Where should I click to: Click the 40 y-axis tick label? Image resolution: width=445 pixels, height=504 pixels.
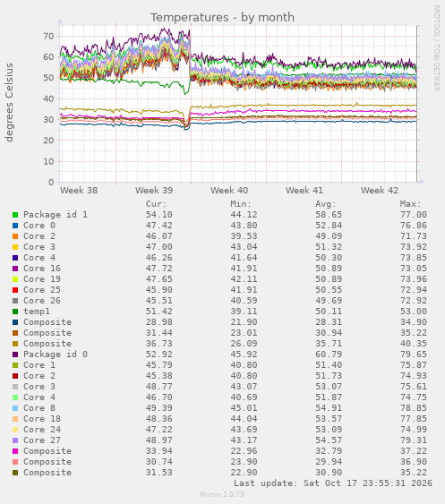pos(49,99)
